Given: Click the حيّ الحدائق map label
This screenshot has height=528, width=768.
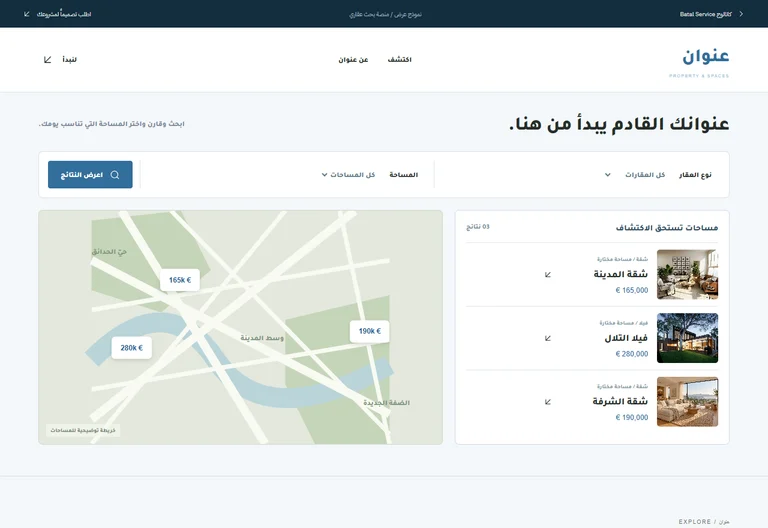Looking at the screenshot, I should pyautogui.click(x=109, y=251).
